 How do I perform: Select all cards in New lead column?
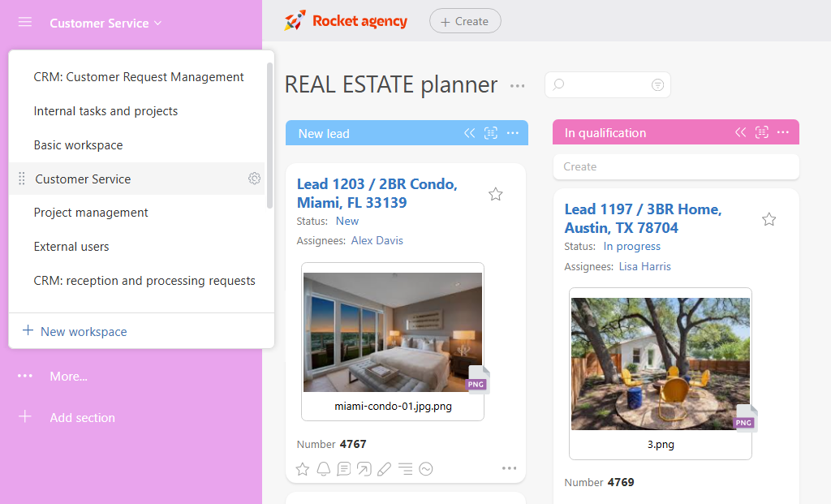[491, 133]
